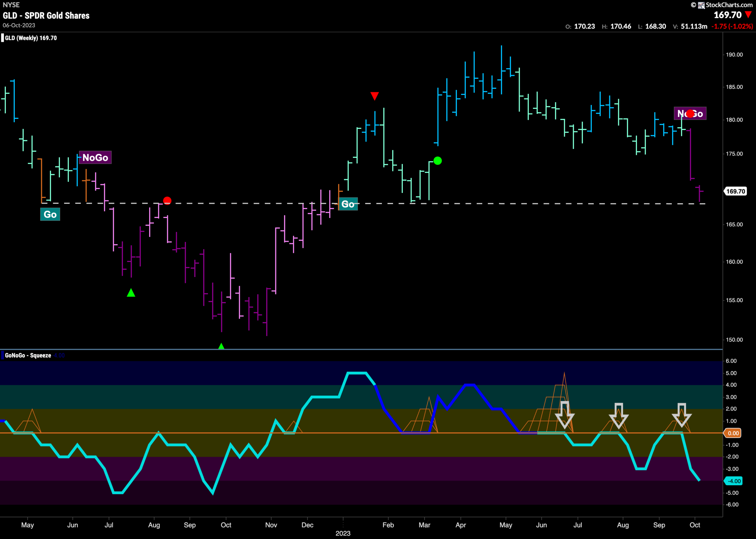Click the orange 0.00 zero-line tag

click(733, 433)
